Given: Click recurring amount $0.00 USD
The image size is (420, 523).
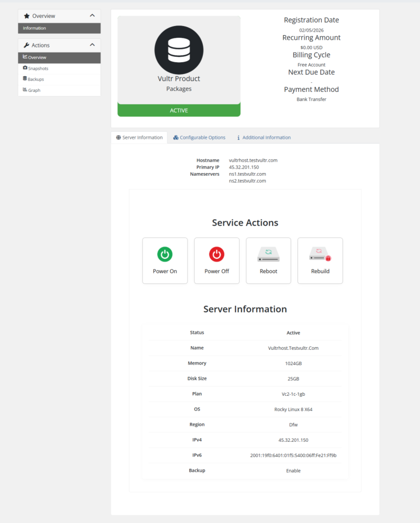Looking at the screenshot, I should [311, 47].
